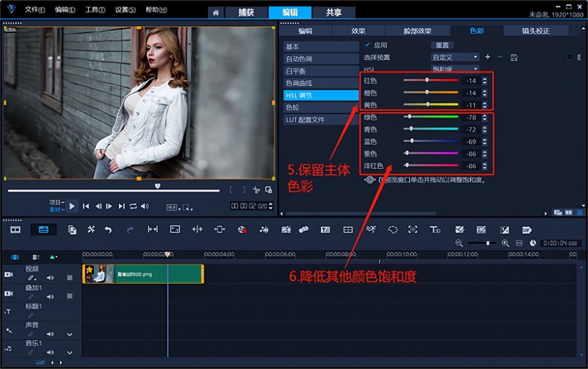This screenshot has width=588, height=369.
Task: Click the 重置 reset button
Action: click(x=442, y=45)
